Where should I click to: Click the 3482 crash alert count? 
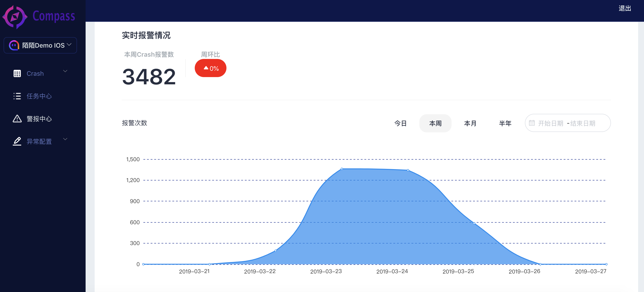149,77
